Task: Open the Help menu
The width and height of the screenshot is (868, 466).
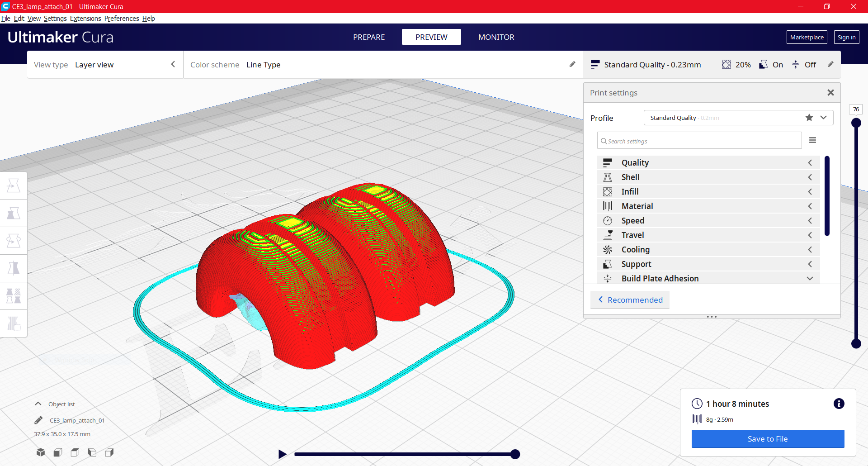Action: (148, 19)
